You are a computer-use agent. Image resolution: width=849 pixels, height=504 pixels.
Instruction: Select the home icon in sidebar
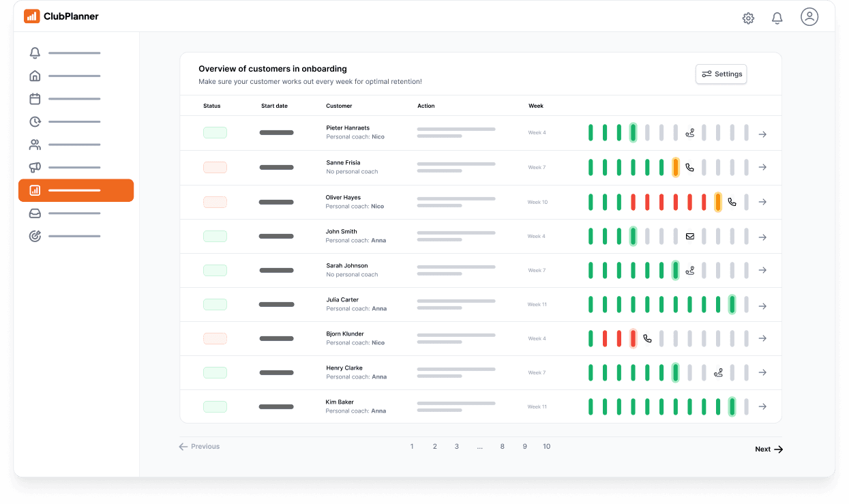click(x=35, y=76)
